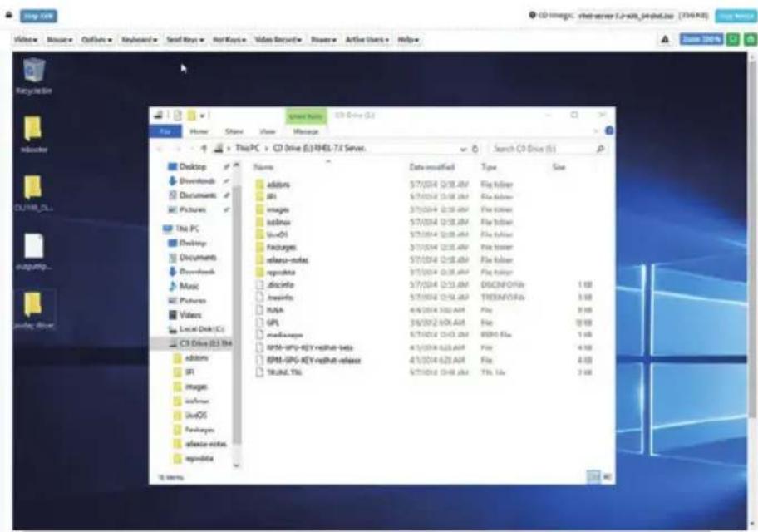Sort by the Type column header
Screen dimensions: 758x532
tap(490, 167)
